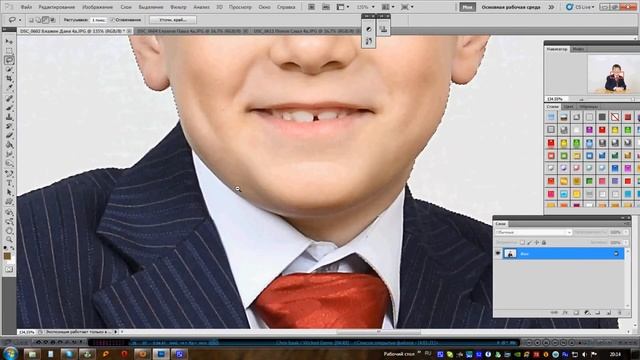Select the Blur tool

pos(9,154)
